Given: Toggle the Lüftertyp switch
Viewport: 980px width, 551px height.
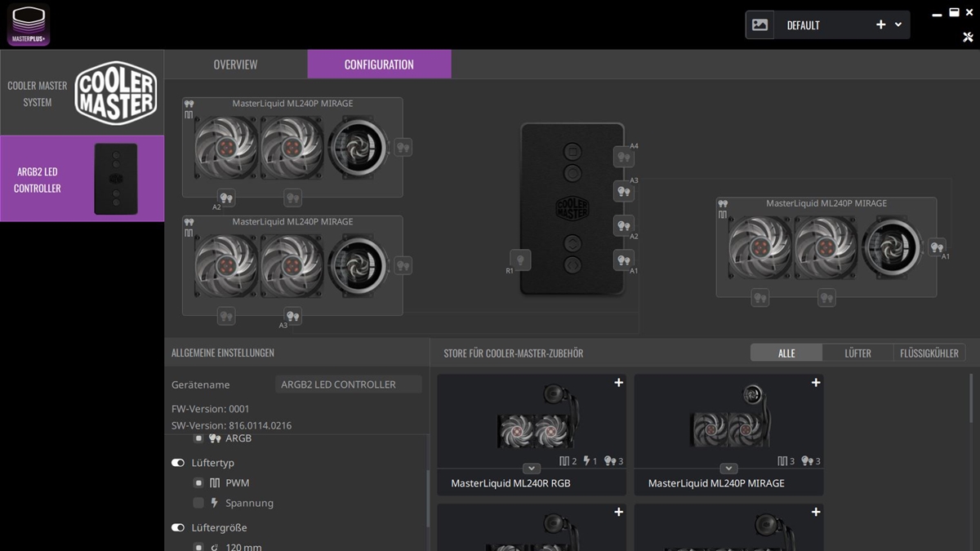Looking at the screenshot, I should point(178,463).
